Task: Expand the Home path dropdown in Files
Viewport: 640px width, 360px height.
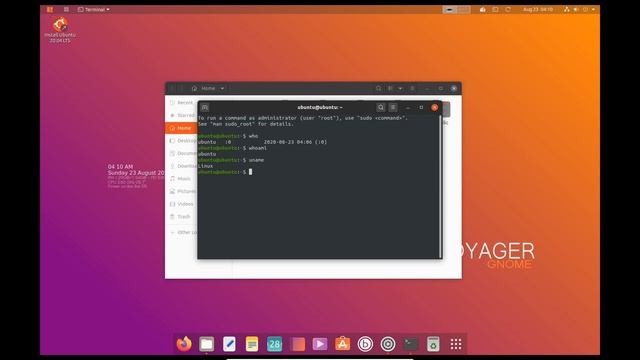Action: (222, 88)
